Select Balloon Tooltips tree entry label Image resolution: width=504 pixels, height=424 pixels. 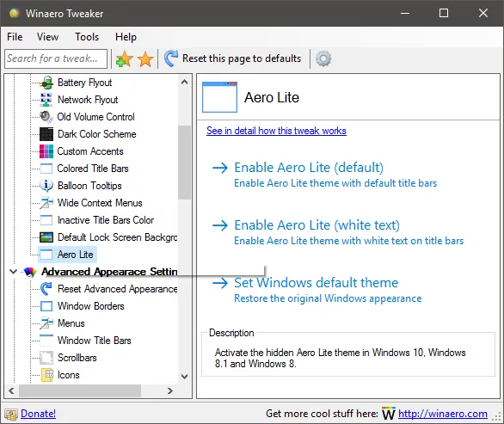89,186
